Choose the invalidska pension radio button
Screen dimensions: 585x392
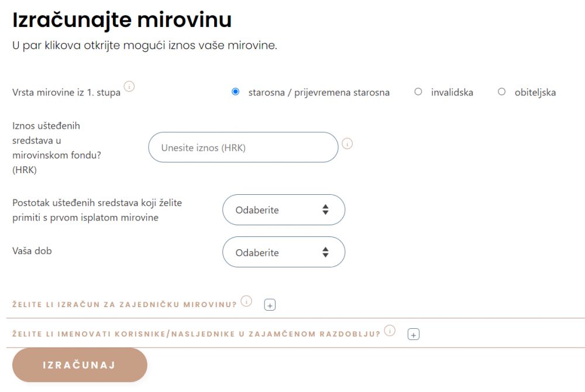(x=418, y=92)
